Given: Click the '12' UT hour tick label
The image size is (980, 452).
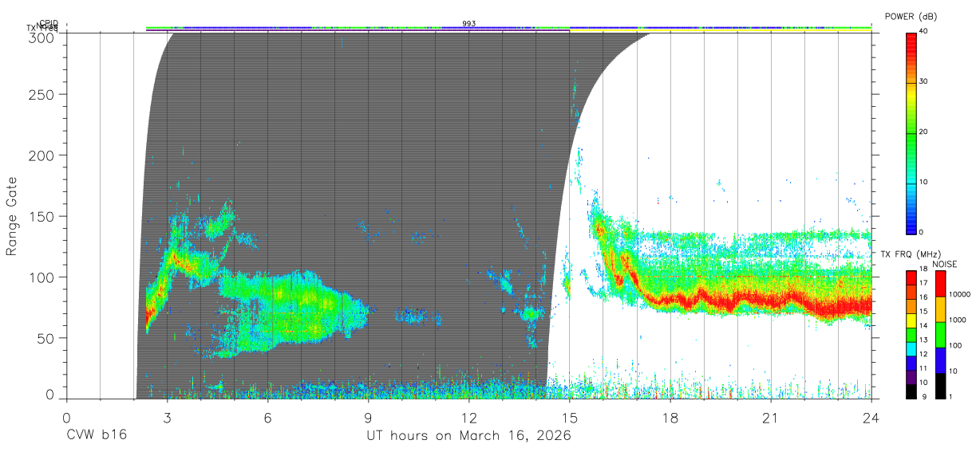Looking at the screenshot, I should (469, 418).
